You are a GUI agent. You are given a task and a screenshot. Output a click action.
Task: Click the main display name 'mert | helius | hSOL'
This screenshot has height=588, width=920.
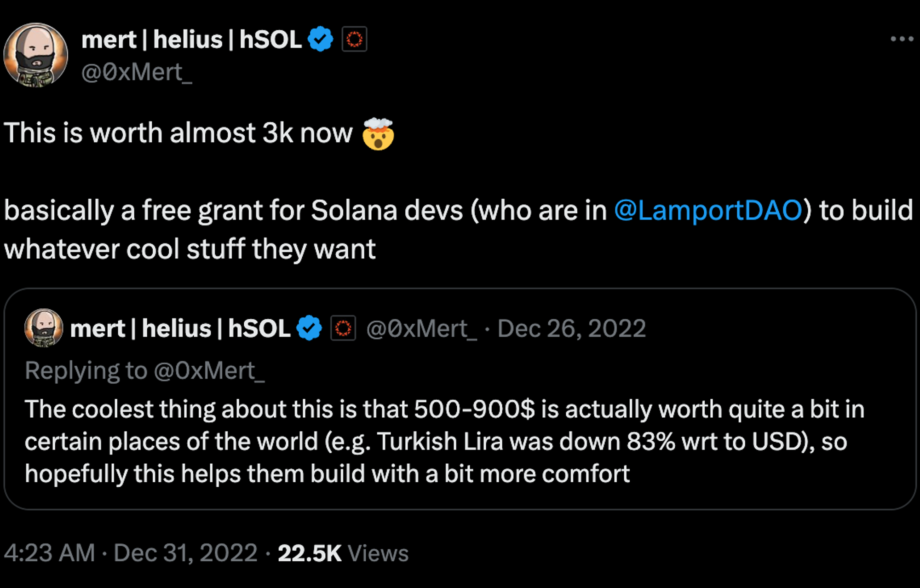pyautogui.click(x=191, y=40)
